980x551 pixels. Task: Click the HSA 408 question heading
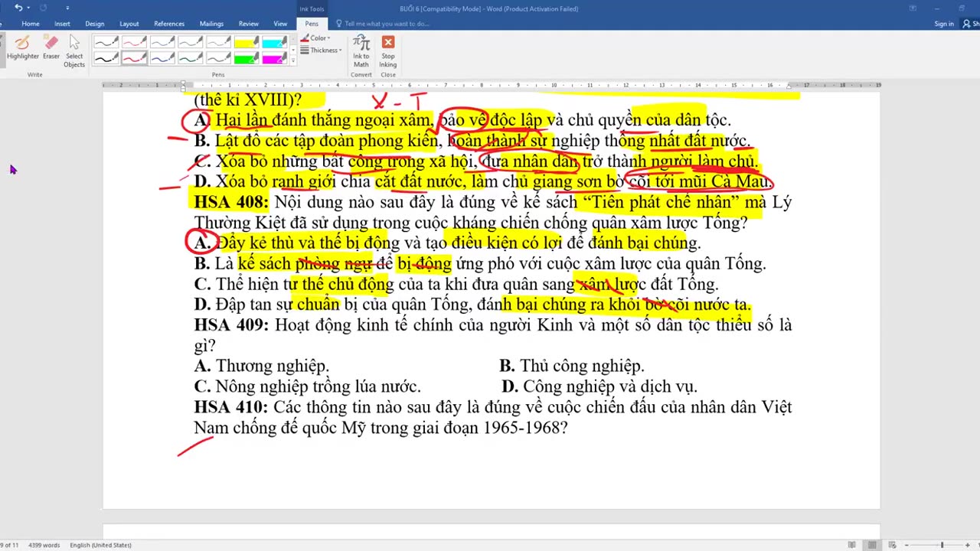pos(231,202)
